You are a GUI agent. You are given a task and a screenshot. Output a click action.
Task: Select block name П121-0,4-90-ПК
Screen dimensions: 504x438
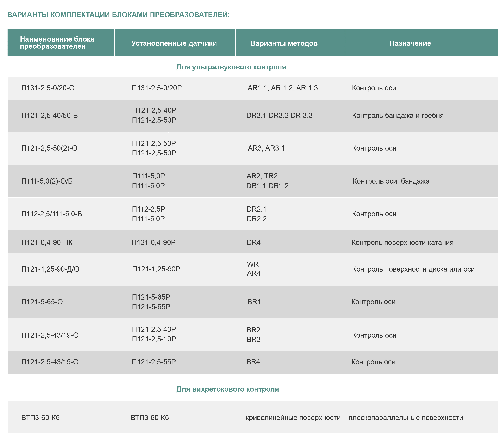click(x=47, y=243)
